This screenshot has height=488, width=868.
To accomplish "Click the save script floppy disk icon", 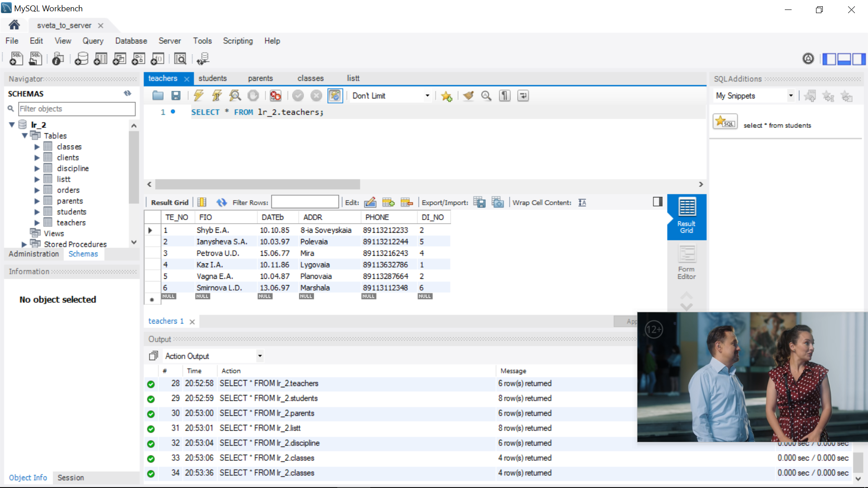I will pos(176,95).
